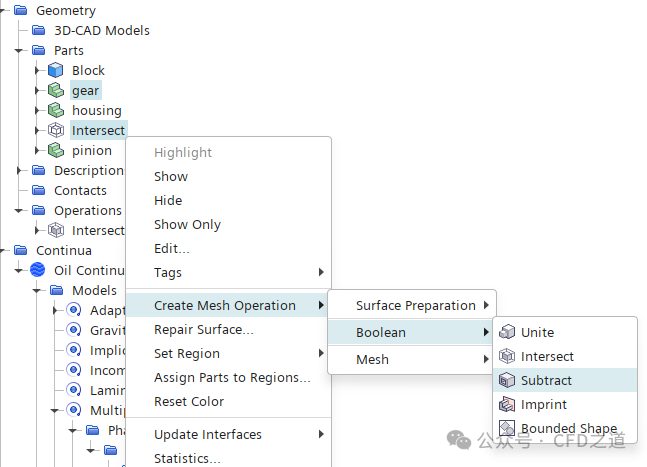
Task: Click the Unite boolean icon
Action: tap(508, 332)
